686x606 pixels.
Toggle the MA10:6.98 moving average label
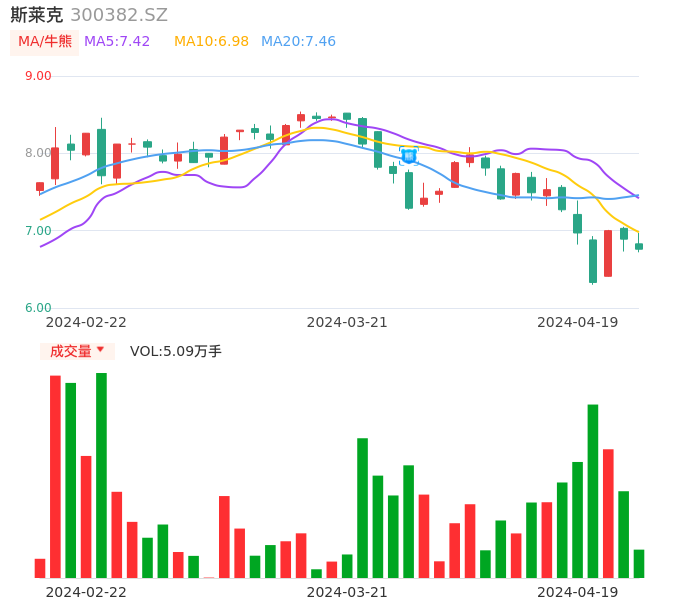(x=211, y=42)
